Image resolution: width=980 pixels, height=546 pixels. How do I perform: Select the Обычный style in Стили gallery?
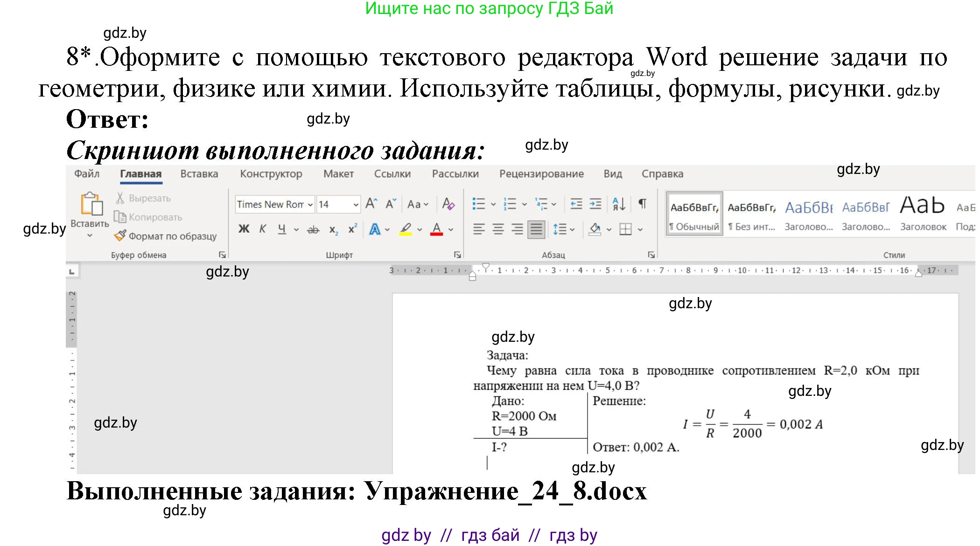(x=694, y=213)
